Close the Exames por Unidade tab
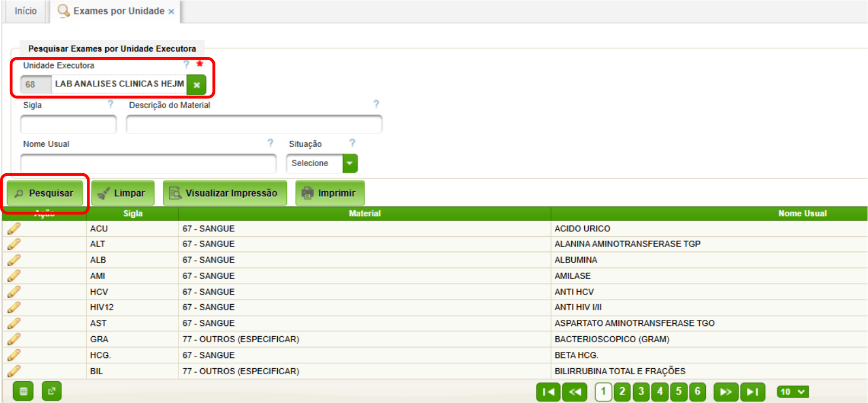 pos(171,11)
